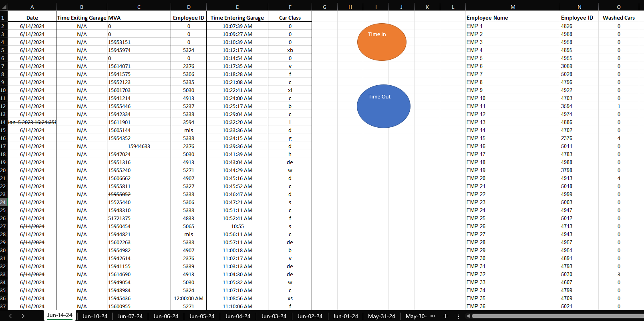Select the EMP 25 name cell
Viewport: 644px width, 321px height.
tap(513, 218)
